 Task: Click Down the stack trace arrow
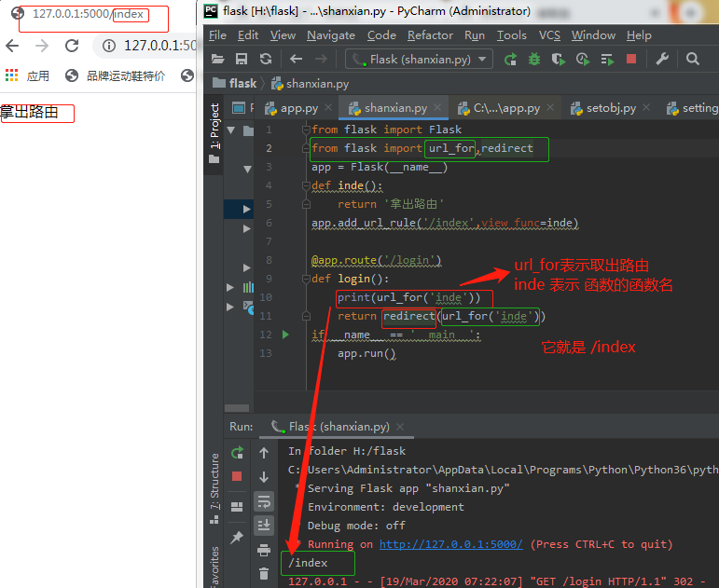(x=264, y=476)
